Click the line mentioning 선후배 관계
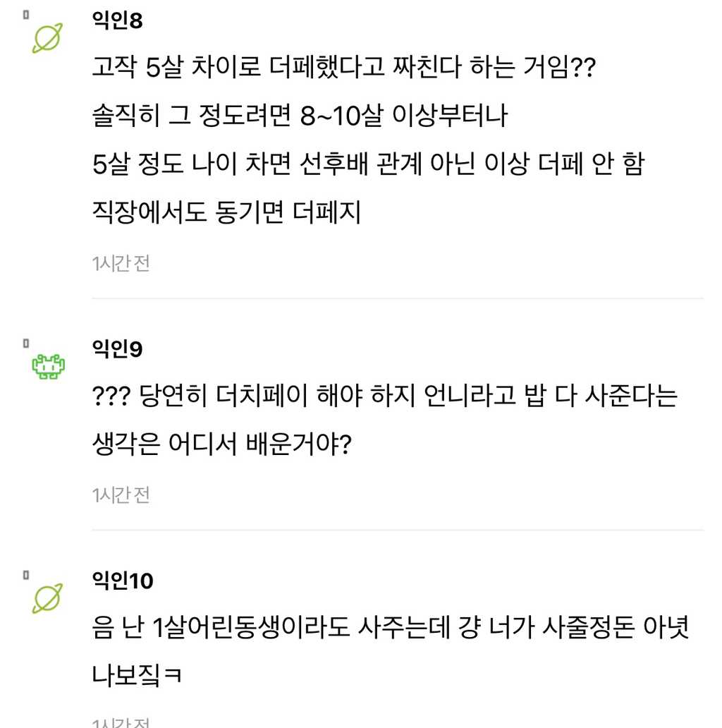This screenshot has width=722, height=728. coord(367,164)
